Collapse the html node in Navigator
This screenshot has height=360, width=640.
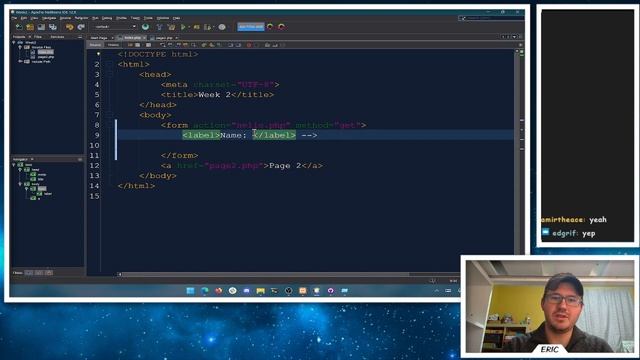[14, 164]
